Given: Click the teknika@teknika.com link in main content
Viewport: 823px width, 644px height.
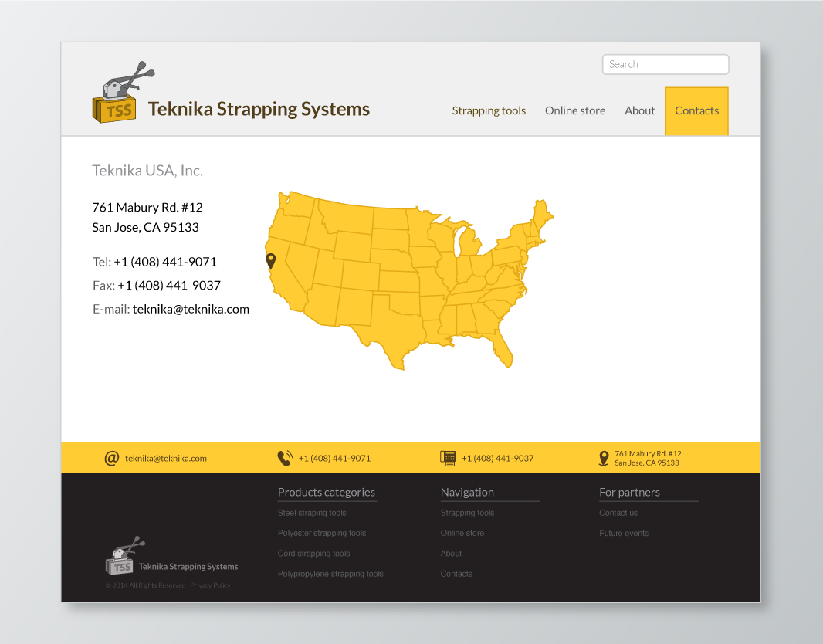Looking at the screenshot, I should coord(191,309).
